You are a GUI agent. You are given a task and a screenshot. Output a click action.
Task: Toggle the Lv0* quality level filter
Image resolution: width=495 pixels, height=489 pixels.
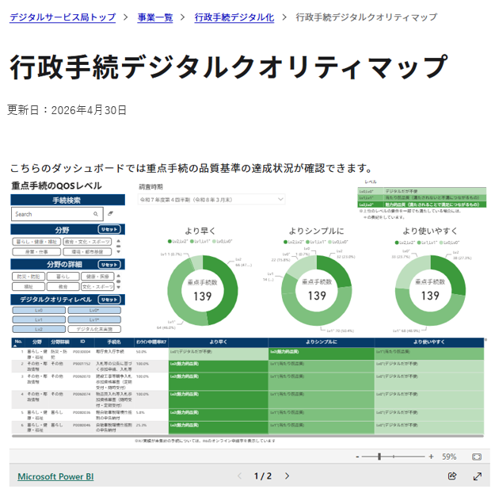pos(94,310)
